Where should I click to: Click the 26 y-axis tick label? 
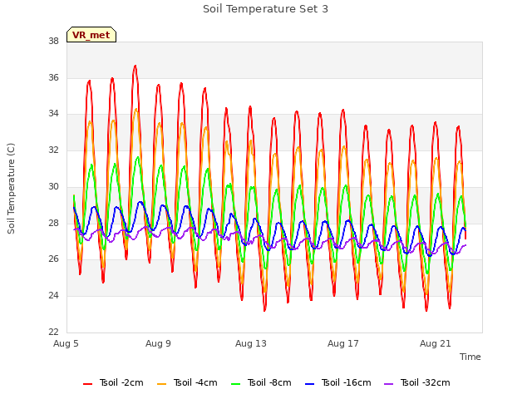pyautogui.click(x=53, y=259)
